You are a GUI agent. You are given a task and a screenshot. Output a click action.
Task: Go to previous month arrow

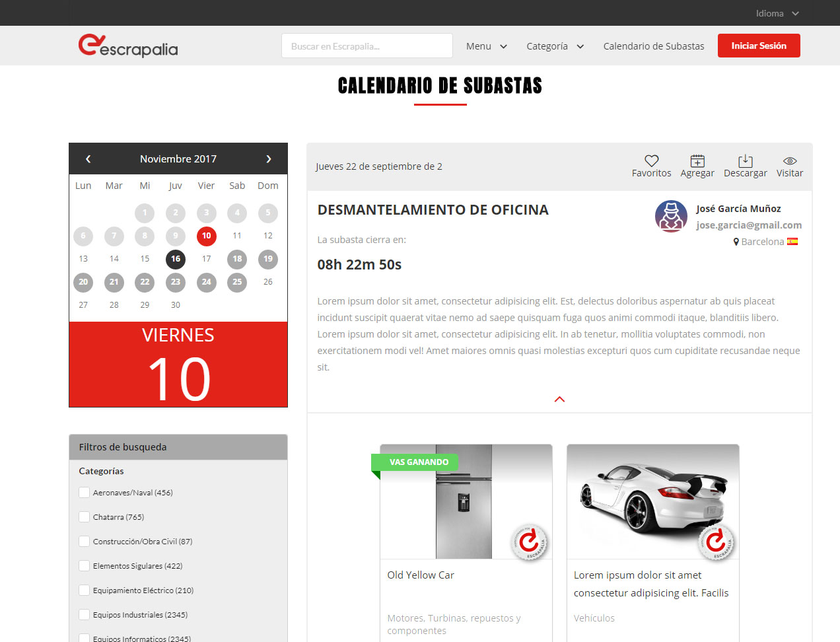point(88,159)
